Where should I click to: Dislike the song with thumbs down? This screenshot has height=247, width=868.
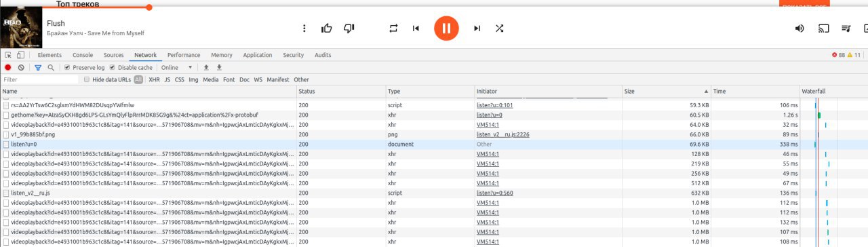tap(349, 28)
